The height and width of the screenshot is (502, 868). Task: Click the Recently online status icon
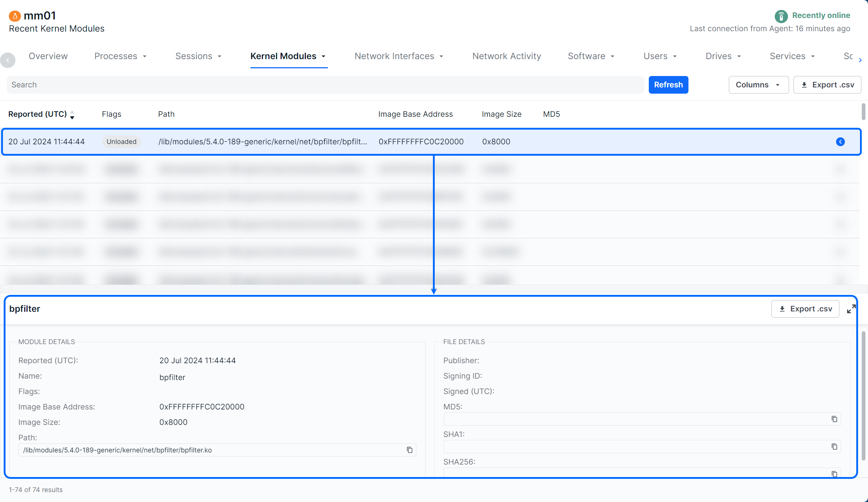point(781,16)
